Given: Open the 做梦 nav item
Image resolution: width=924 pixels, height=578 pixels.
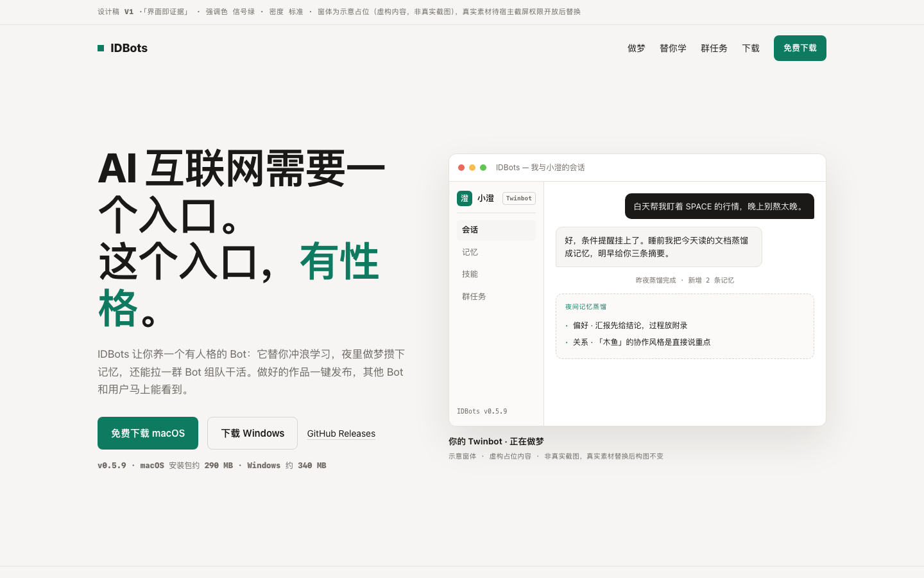Looking at the screenshot, I should click(637, 48).
